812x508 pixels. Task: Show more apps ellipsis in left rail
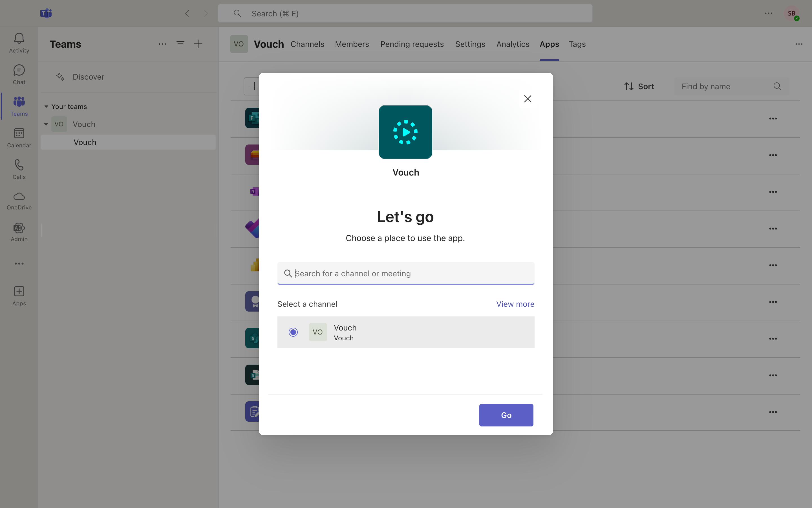(x=19, y=263)
